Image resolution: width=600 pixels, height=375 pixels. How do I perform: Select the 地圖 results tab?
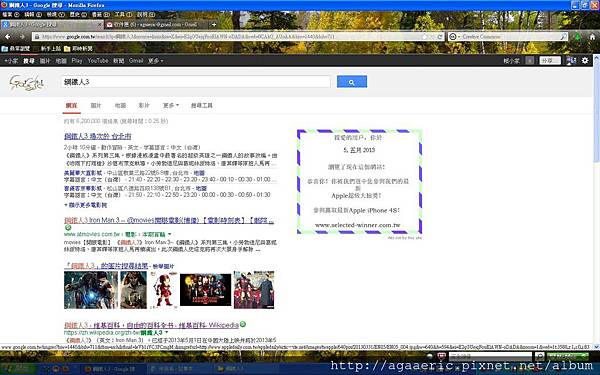click(x=120, y=105)
